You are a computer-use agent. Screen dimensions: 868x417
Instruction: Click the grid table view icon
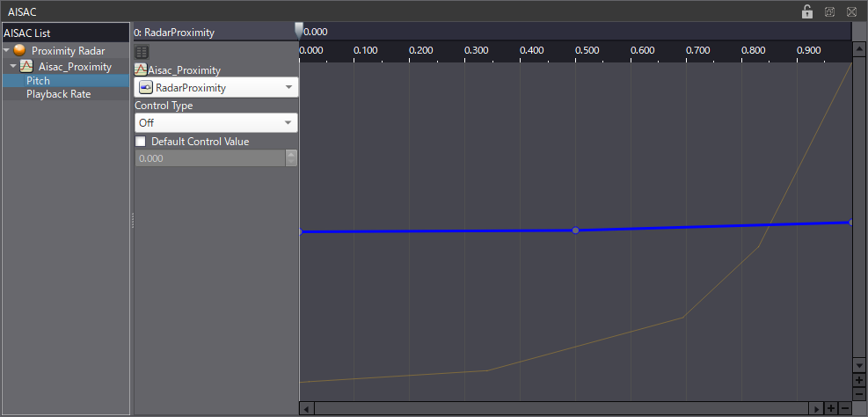click(142, 52)
